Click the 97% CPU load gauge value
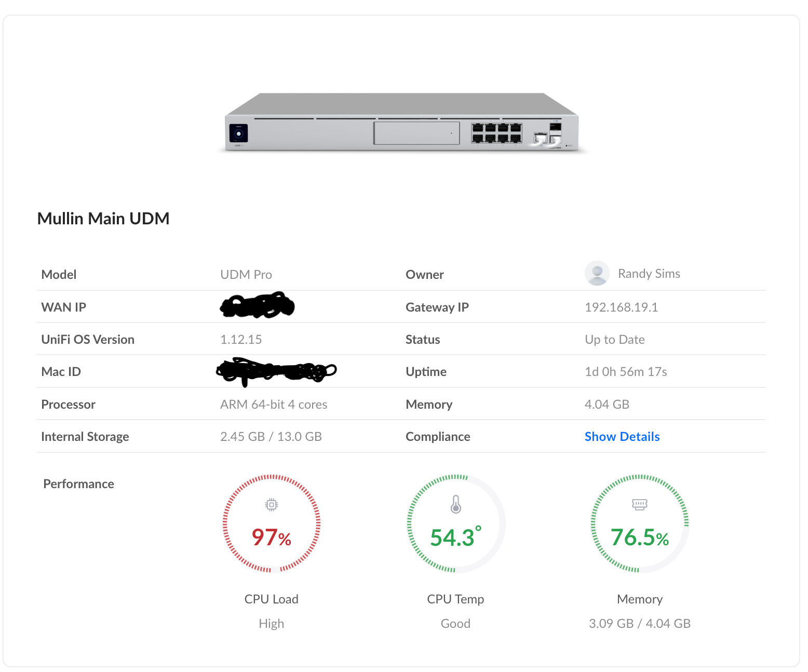Viewport: 808px width, 672px height. pos(271,537)
